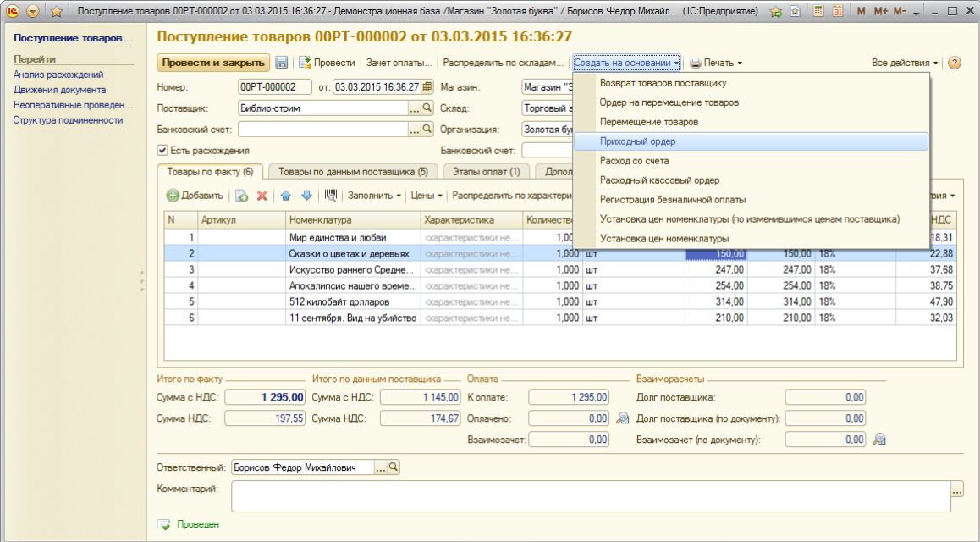Viewport: 980px width, 542px height.
Task: Open help with the question mark icon
Action: click(955, 63)
